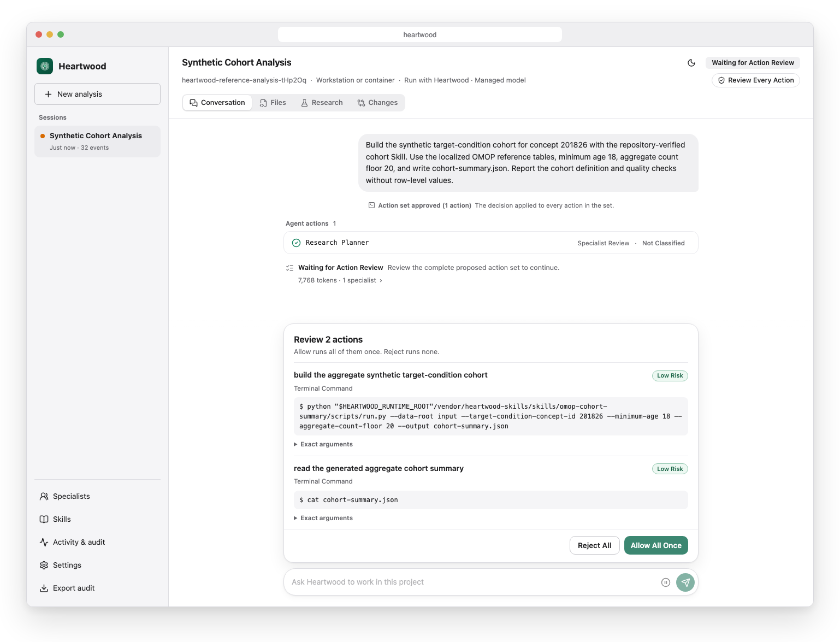
Task: Click the checklist icon beside Waiting for Action Review
Action: coord(290,268)
